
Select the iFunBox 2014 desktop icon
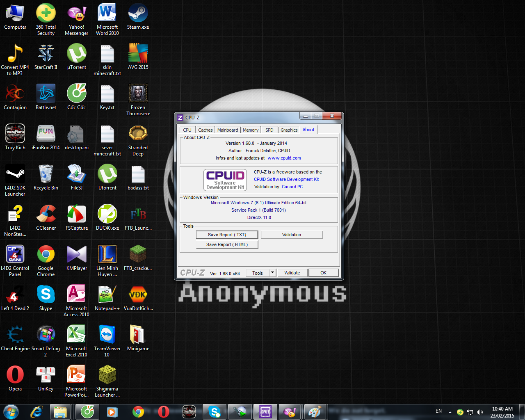46,137
